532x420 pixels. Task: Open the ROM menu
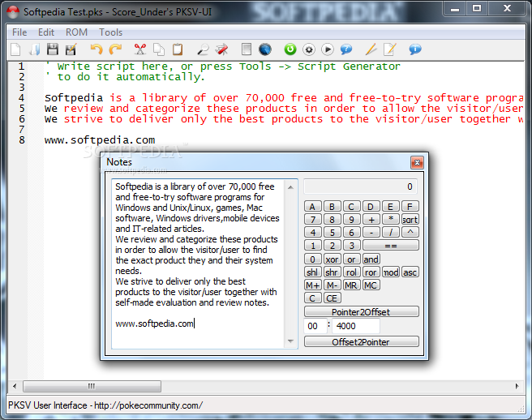tap(76, 32)
